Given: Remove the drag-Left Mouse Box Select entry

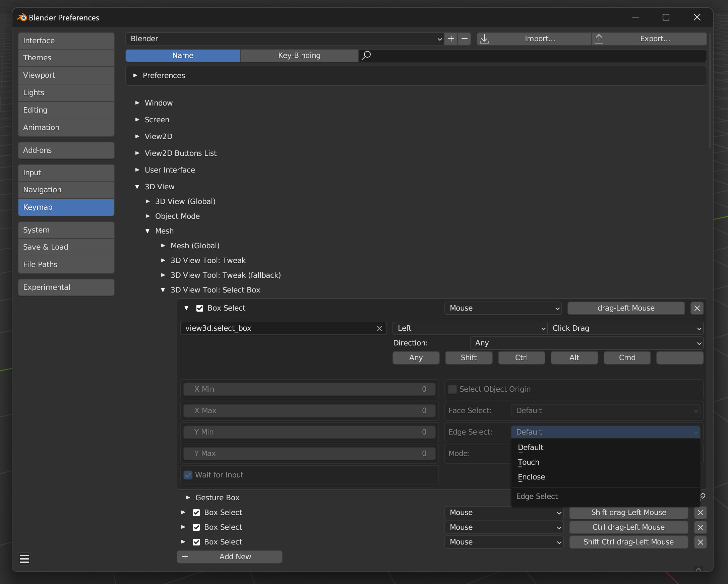Looking at the screenshot, I should click(x=696, y=308).
